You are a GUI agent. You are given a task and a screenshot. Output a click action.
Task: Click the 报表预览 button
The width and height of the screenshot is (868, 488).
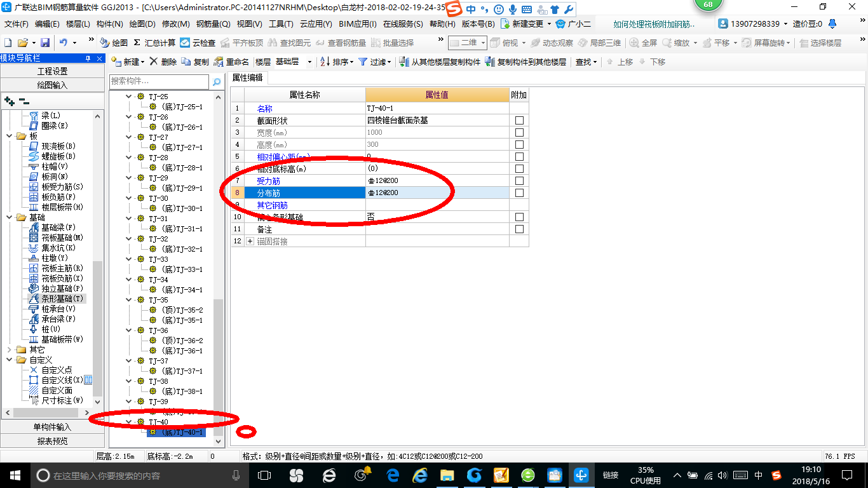52,441
